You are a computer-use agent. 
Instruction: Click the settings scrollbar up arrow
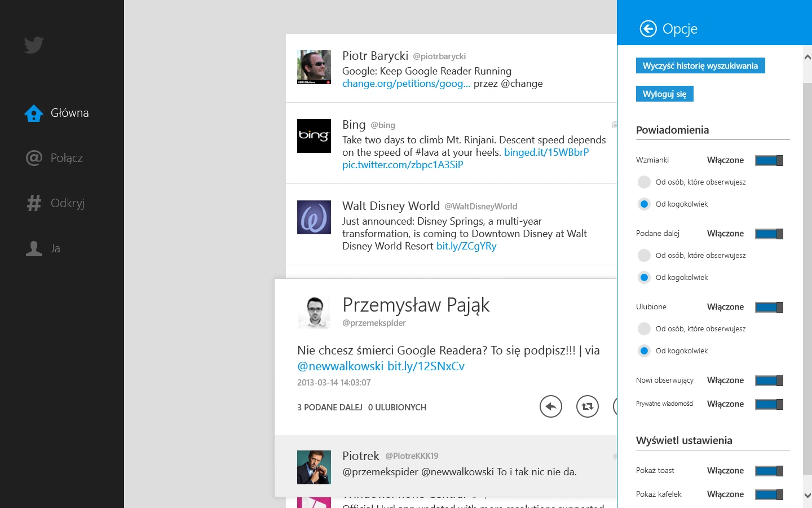807,57
